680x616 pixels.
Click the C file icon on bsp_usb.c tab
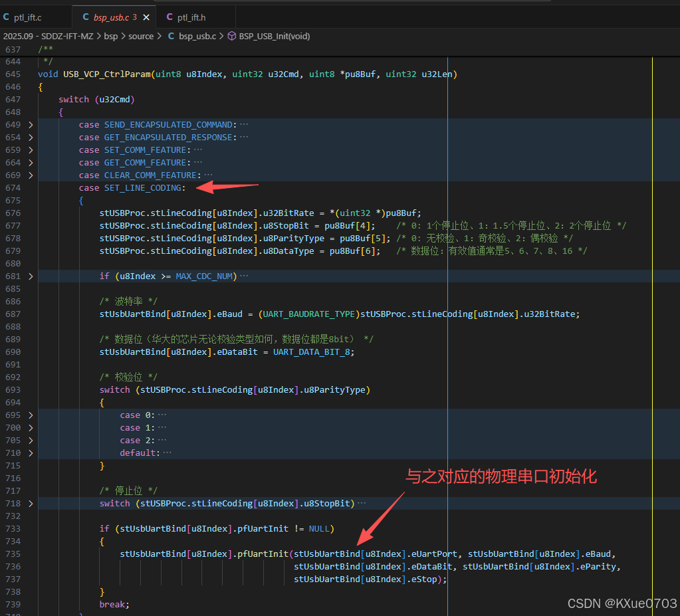(86, 17)
